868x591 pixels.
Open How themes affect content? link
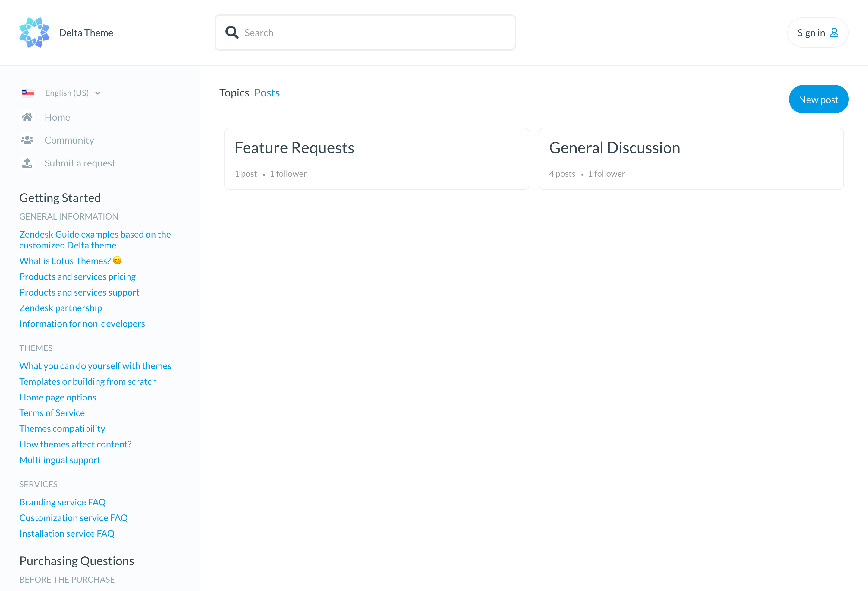[x=75, y=444]
